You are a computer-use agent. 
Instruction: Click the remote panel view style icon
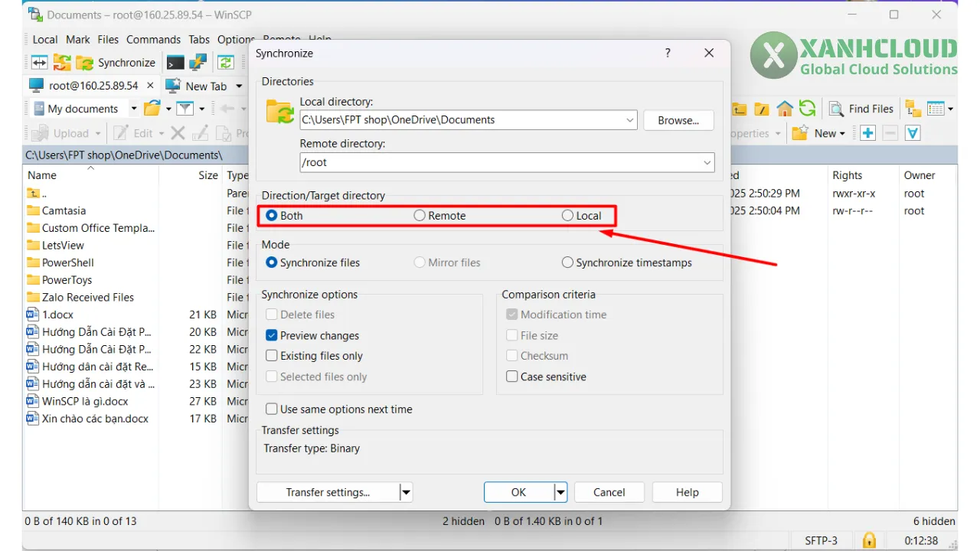[936, 109]
